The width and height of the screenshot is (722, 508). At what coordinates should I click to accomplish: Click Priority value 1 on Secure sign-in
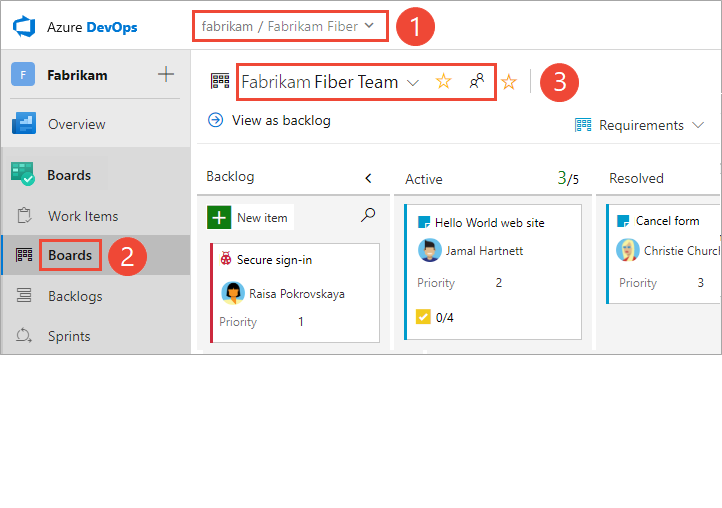pos(301,321)
